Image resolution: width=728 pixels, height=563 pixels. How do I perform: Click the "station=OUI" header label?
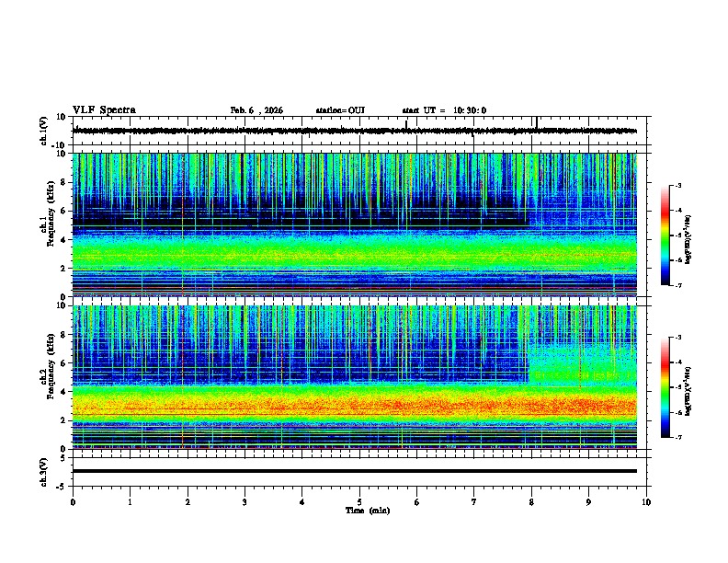click(x=340, y=110)
